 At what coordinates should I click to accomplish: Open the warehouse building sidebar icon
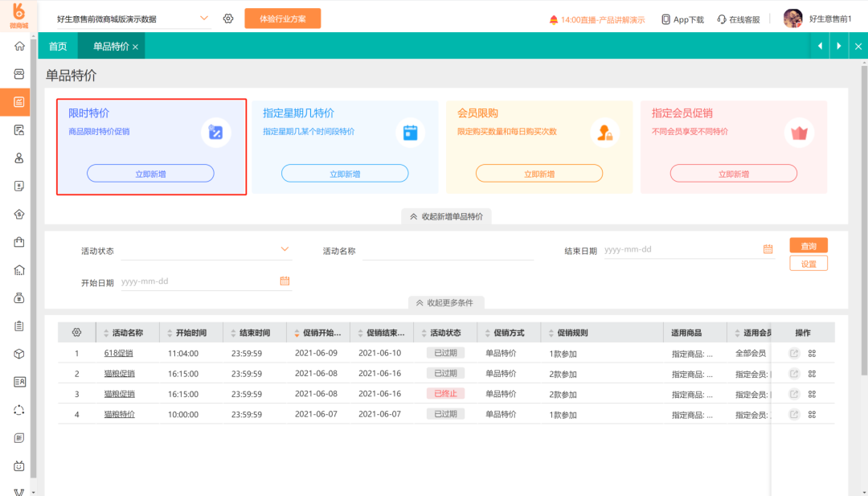click(18, 270)
